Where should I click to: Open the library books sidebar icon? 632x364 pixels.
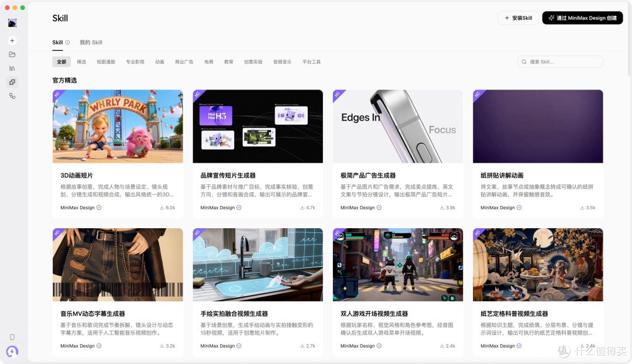click(12, 68)
